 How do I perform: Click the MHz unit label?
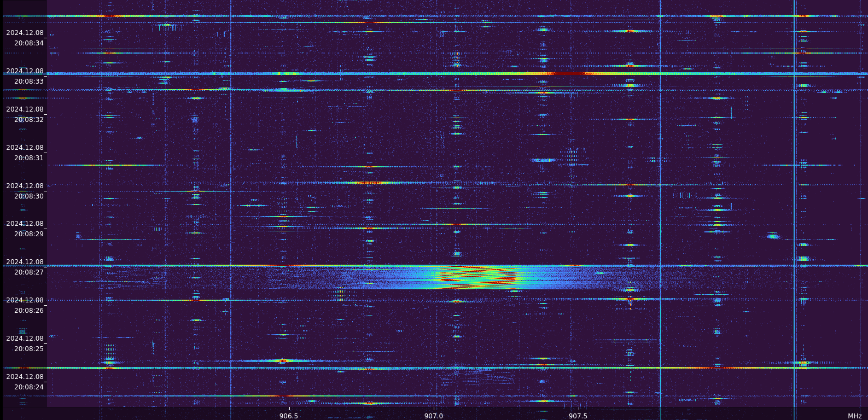pyautogui.click(x=854, y=416)
